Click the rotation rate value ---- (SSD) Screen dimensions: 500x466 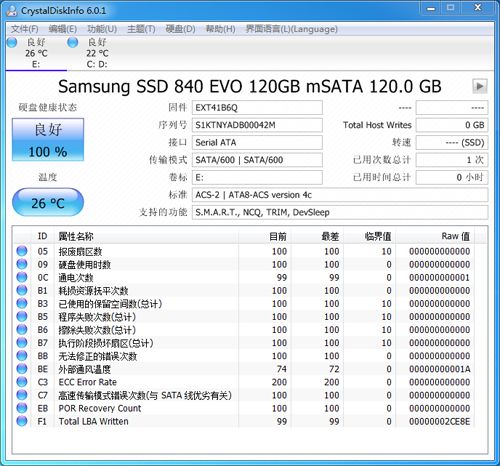tap(452, 142)
